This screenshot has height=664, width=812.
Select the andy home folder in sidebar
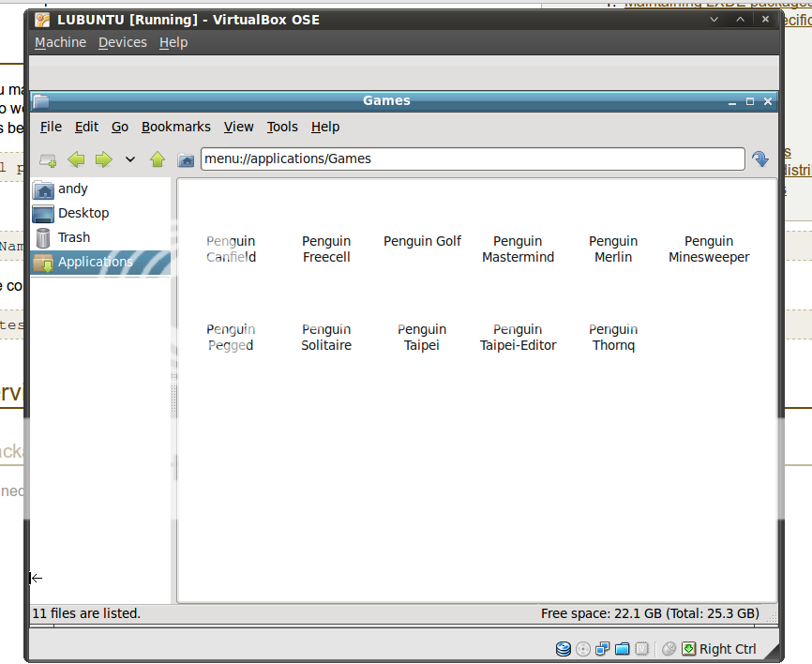tap(72, 189)
